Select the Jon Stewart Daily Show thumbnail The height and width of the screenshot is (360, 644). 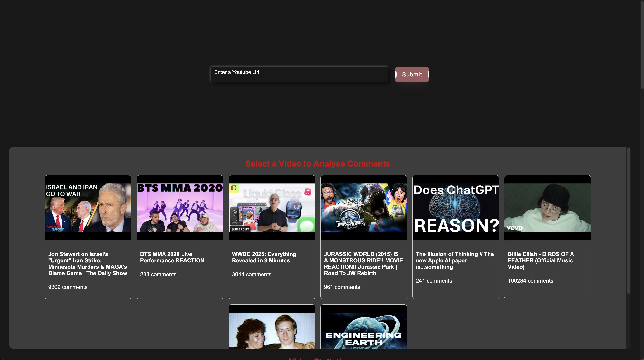pyautogui.click(x=88, y=207)
